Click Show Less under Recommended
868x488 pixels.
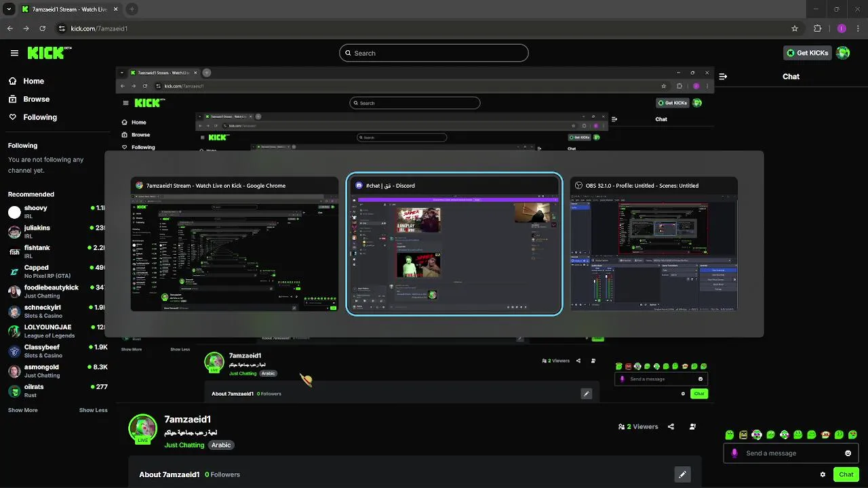point(94,410)
